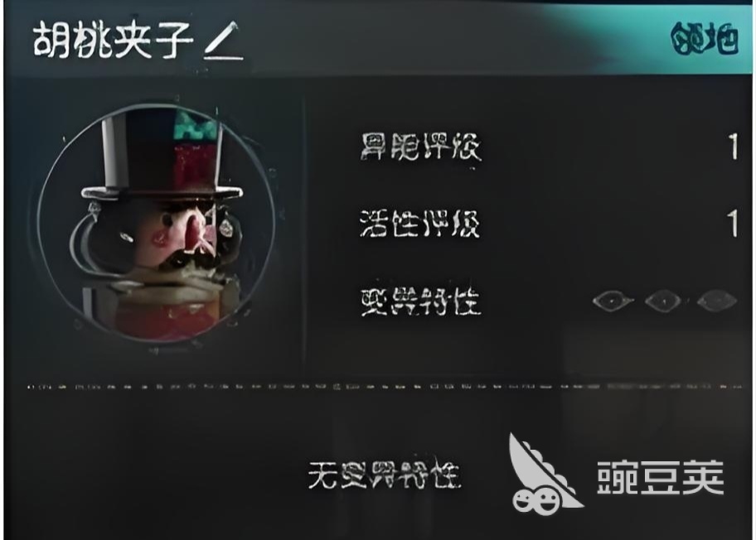
Task: Click the 胡桃夹子 name title
Action: [x=114, y=40]
